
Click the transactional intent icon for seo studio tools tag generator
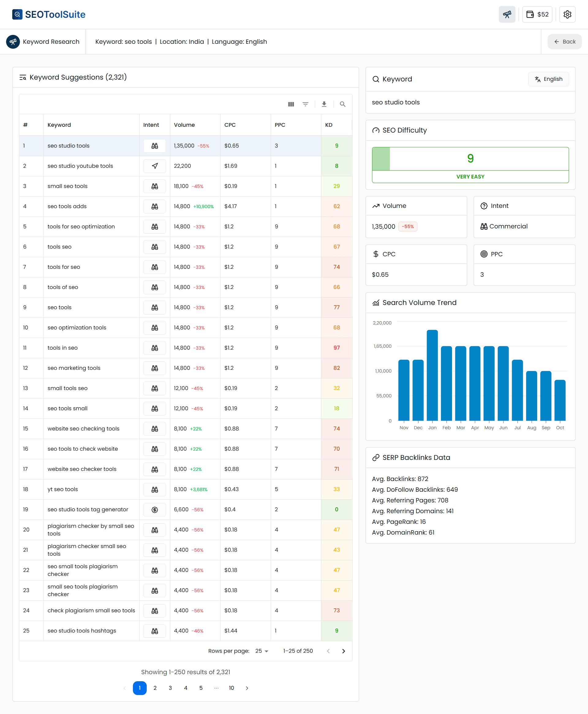click(154, 509)
